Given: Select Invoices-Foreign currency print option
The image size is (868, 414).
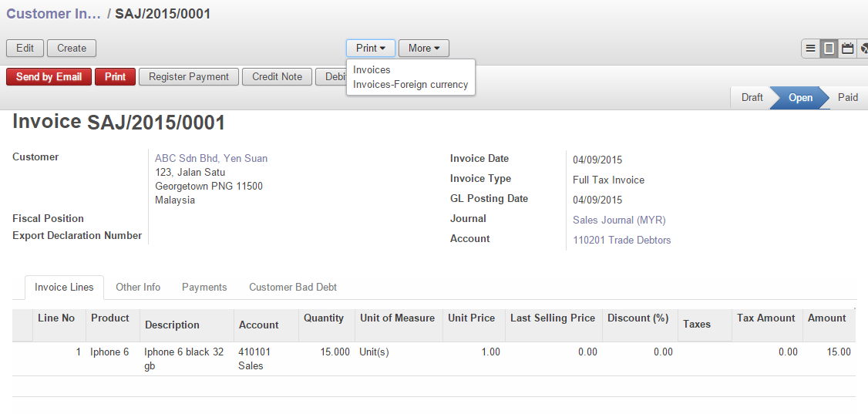Looking at the screenshot, I should point(410,85).
